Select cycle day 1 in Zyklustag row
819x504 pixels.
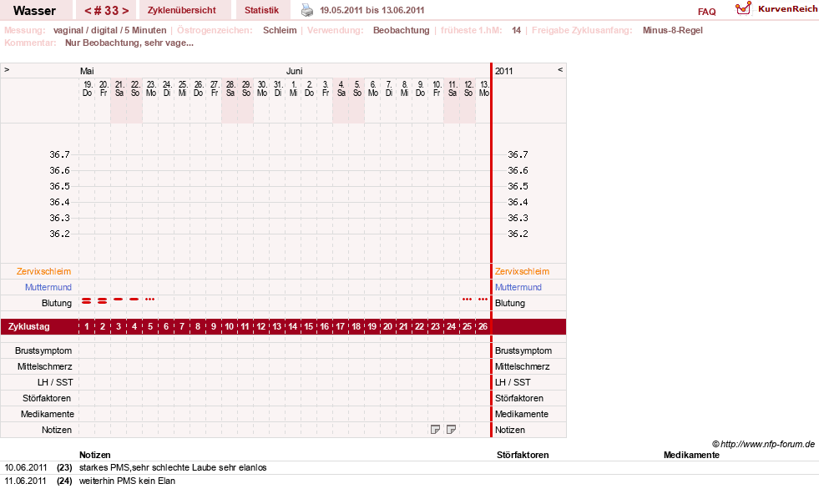click(87, 326)
